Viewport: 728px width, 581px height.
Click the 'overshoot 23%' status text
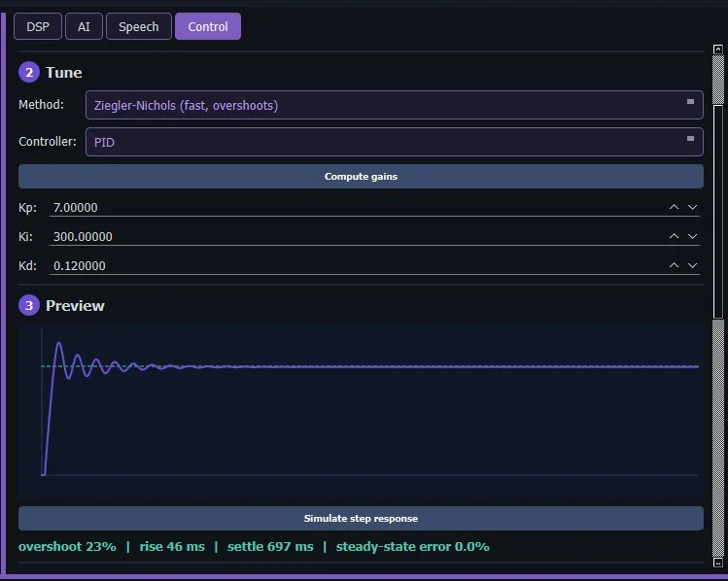pos(67,547)
